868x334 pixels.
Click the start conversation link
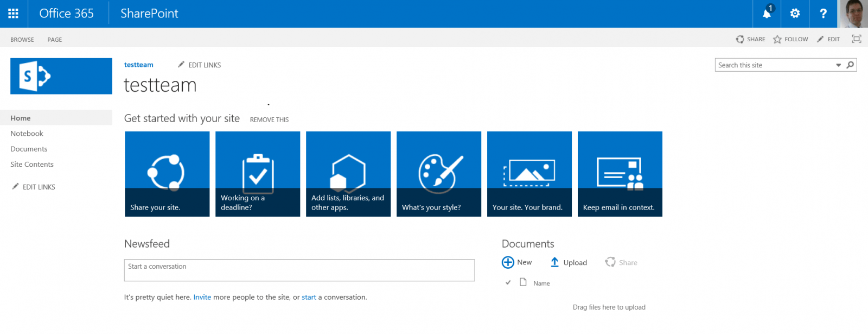(x=309, y=297)
